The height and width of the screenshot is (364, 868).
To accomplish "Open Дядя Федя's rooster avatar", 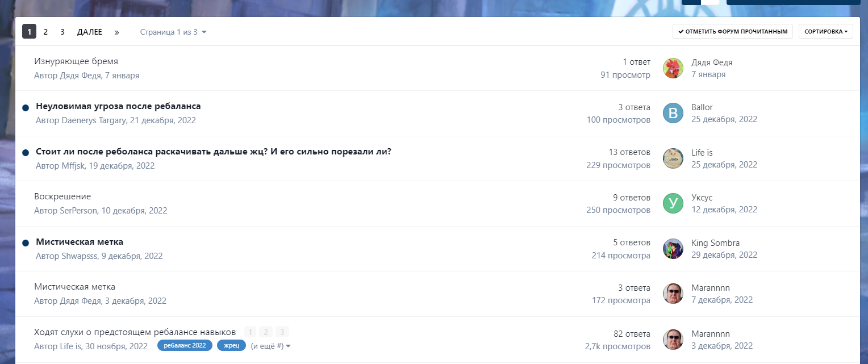I will [x=673, y=68].
